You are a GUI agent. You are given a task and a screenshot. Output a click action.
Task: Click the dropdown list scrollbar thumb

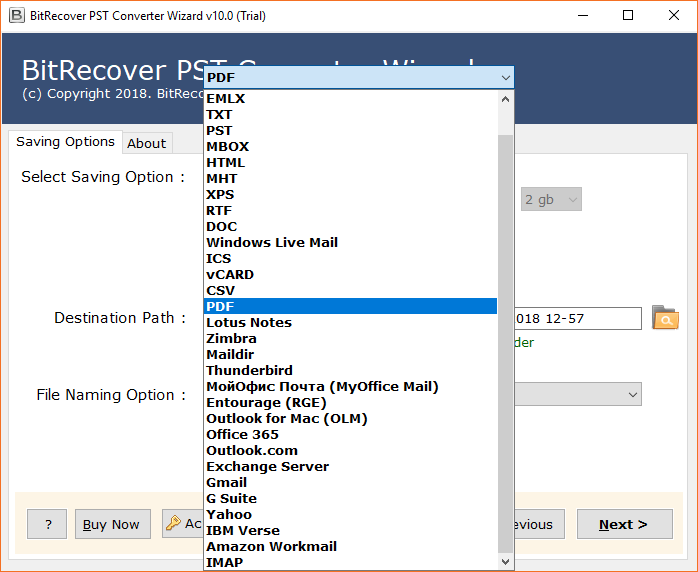[505, 343]
